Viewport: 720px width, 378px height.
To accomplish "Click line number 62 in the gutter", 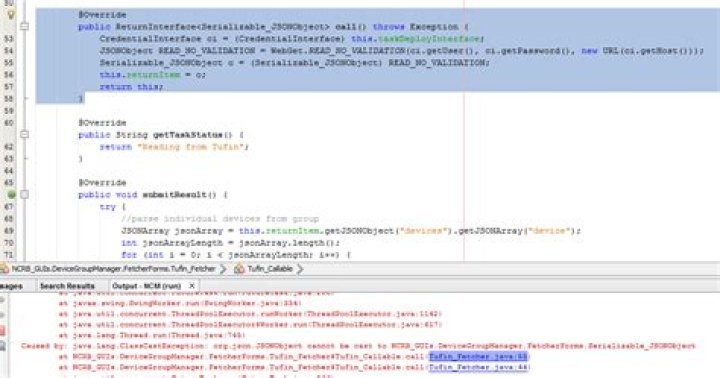I will click(x=9, y=147).
